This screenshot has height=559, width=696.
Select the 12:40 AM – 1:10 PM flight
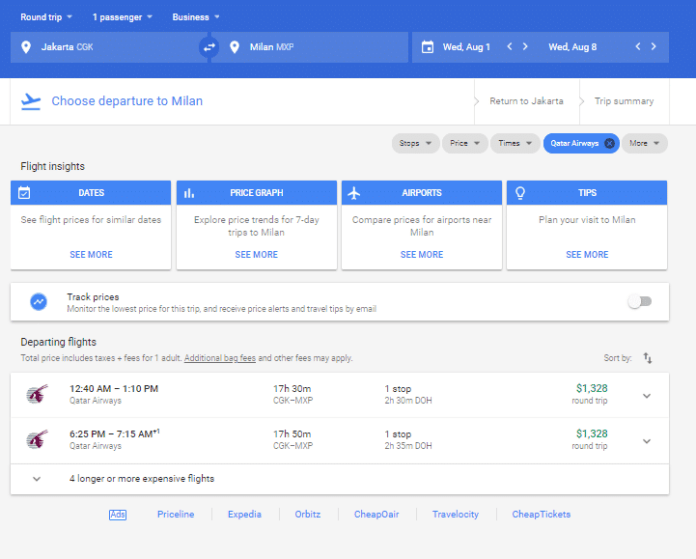click(340, 395)
